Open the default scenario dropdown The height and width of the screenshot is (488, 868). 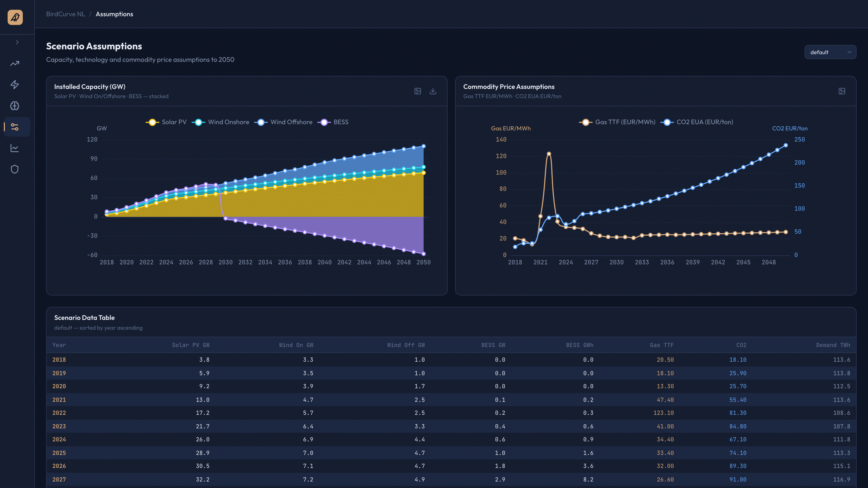tap(830, 52)
